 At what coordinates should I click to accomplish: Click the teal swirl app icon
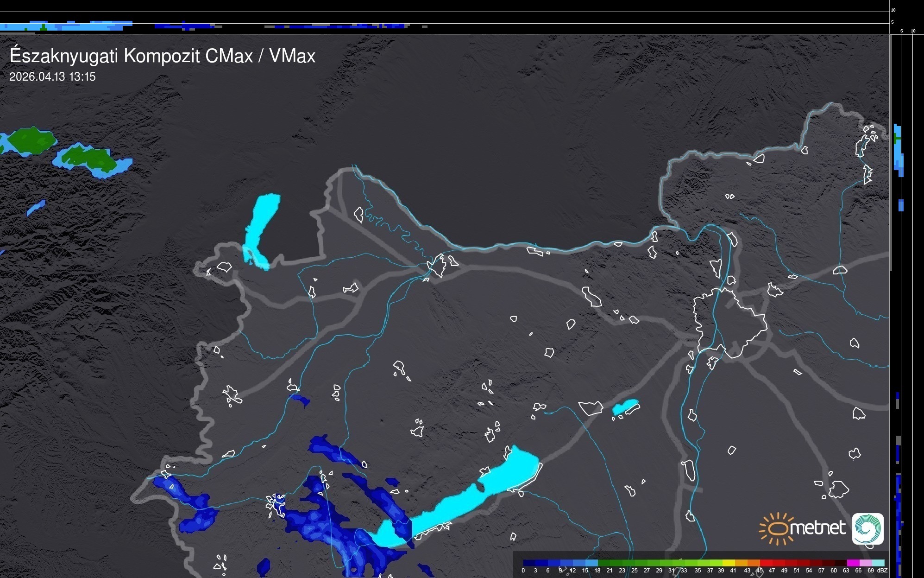click(867, 528)
